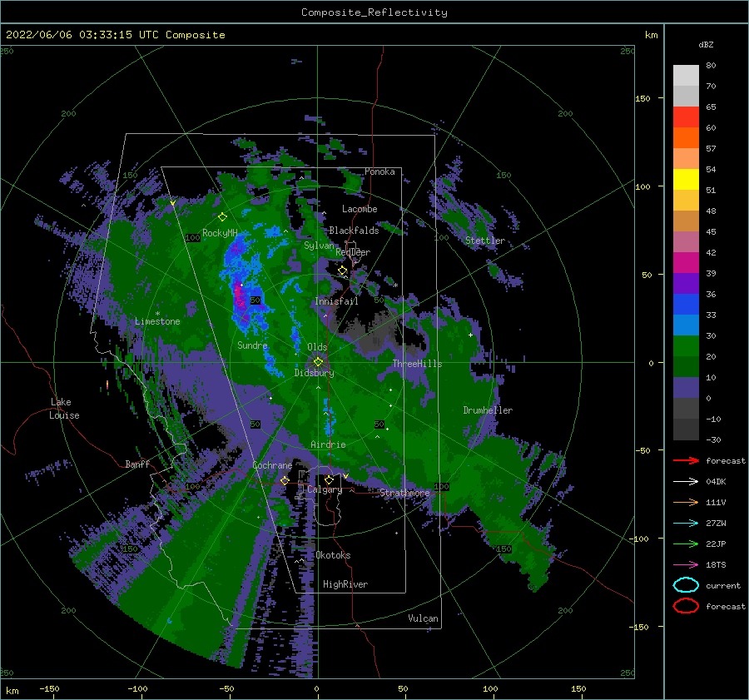Viewport: 749px width, 700px height.
Task: Click the Stettler label
Action: click(485, 241)
